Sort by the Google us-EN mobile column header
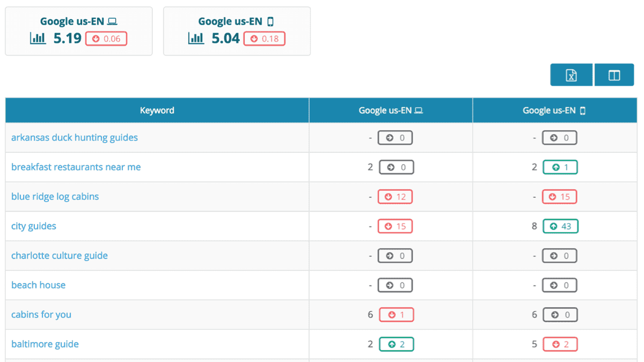The width and height of the screenshot is (644, 362). [554, 110]
